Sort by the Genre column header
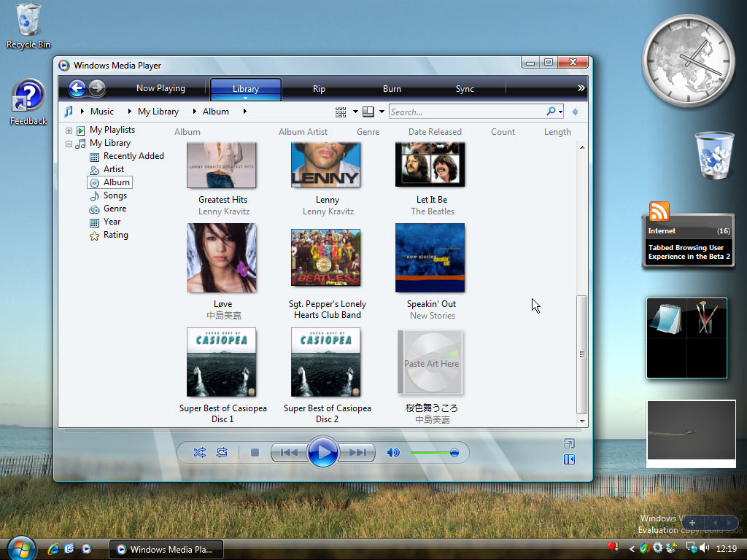Viewport: 747px width, 560px height. (368, 132)
